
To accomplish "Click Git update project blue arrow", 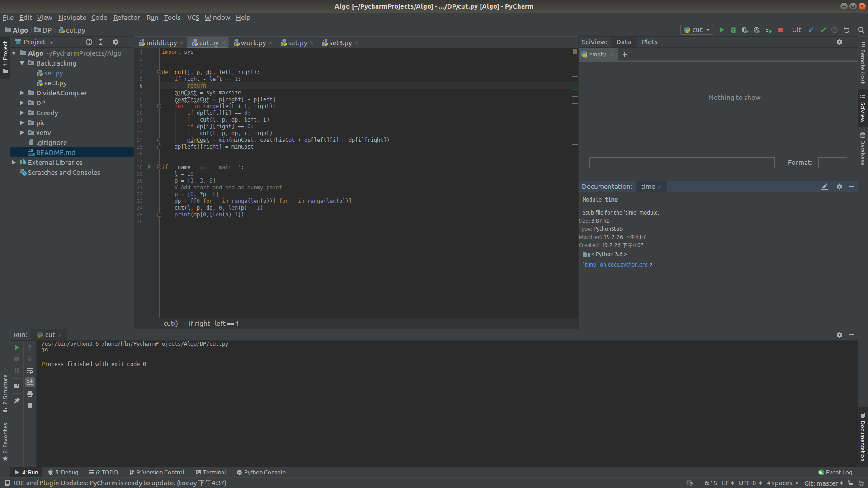I will tap(811, 30).
